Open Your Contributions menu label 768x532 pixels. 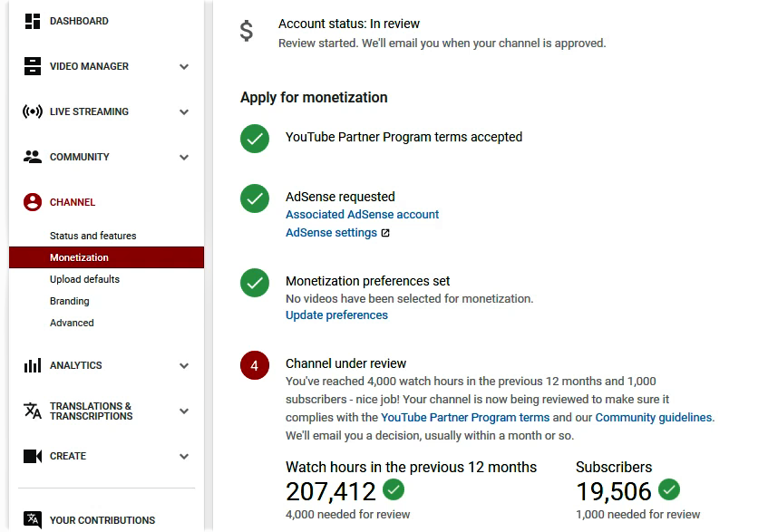pyautogui.click(x=102, y=520)
